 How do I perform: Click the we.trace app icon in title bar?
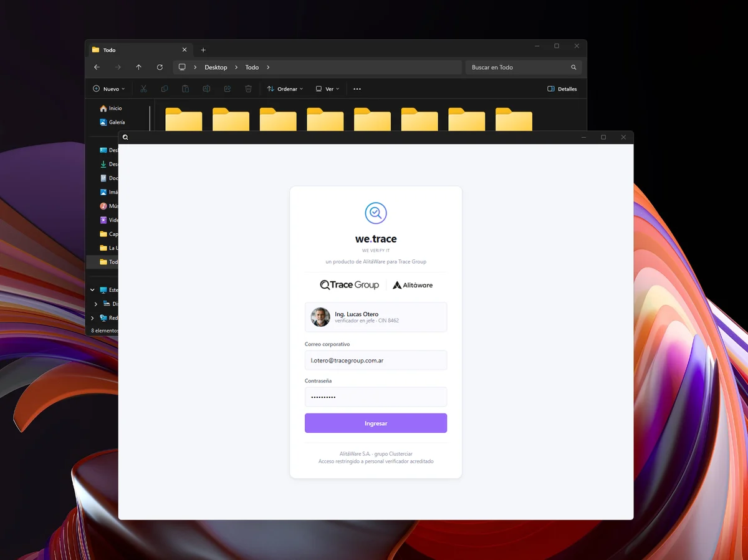coord(125,137)
